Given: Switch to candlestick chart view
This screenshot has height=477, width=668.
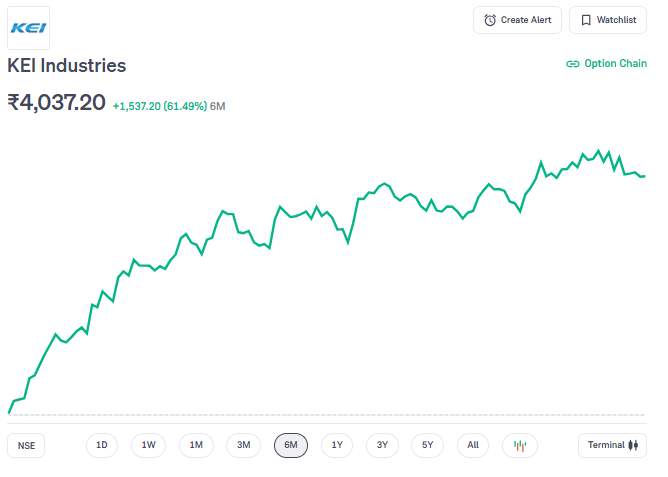Looking at the screenshot, I should (520, 445).
